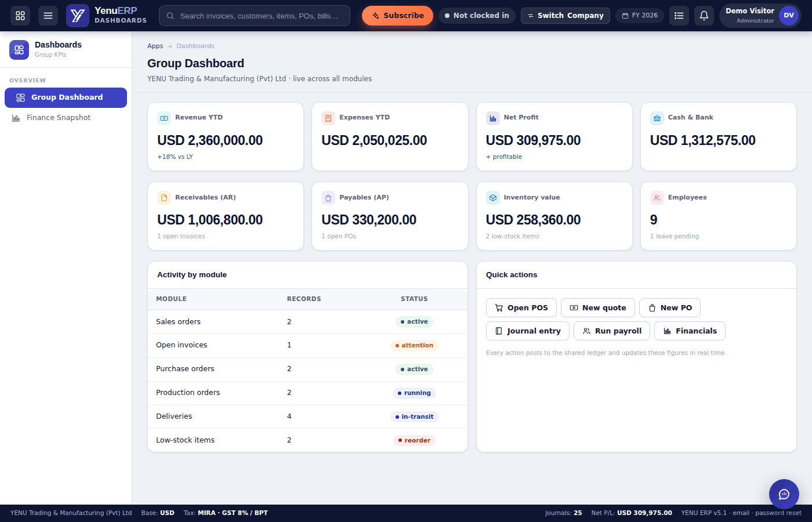Click the Cash & Bank value USD 1,312,575.00

pos(702,140)
